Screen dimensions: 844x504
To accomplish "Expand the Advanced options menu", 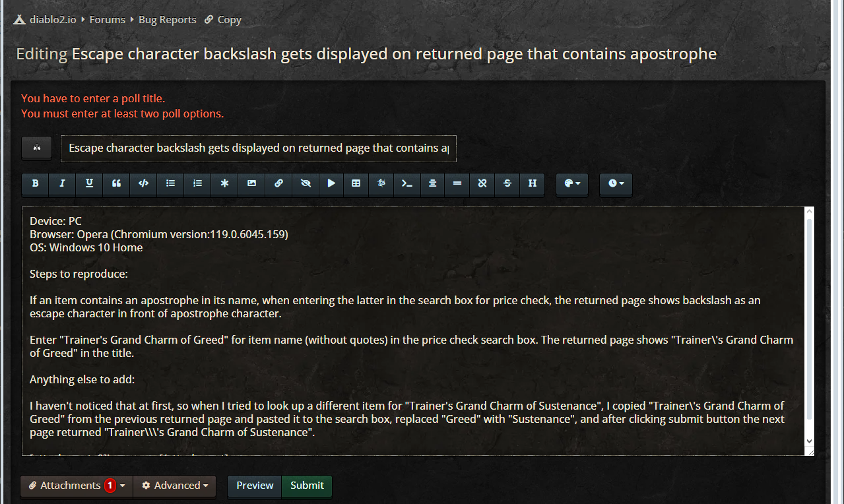I will [x=175, y=486].
